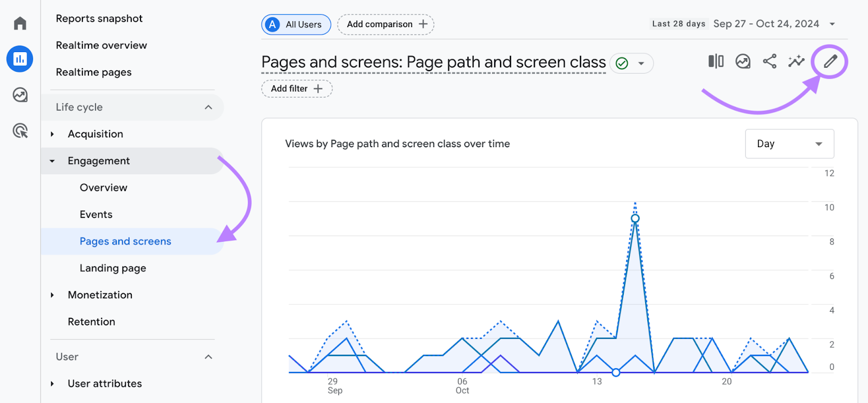Open the sparkline insights icon
The height and width of the screenshot is (403, 868).
coord(796,61)
